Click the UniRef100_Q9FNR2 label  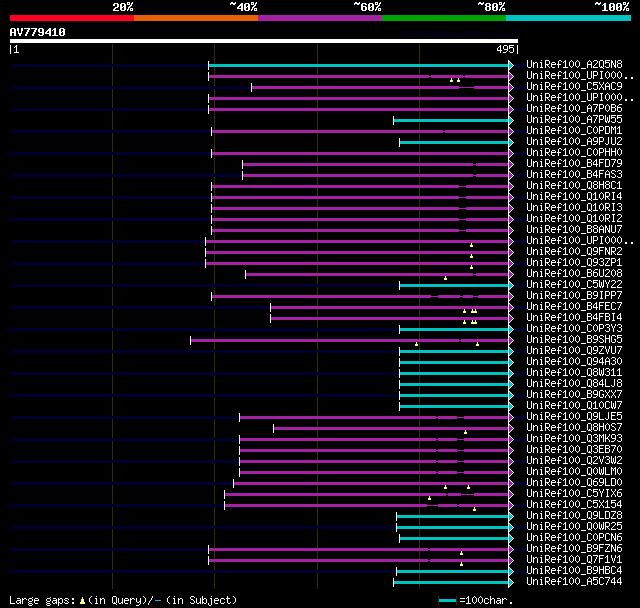574,252
